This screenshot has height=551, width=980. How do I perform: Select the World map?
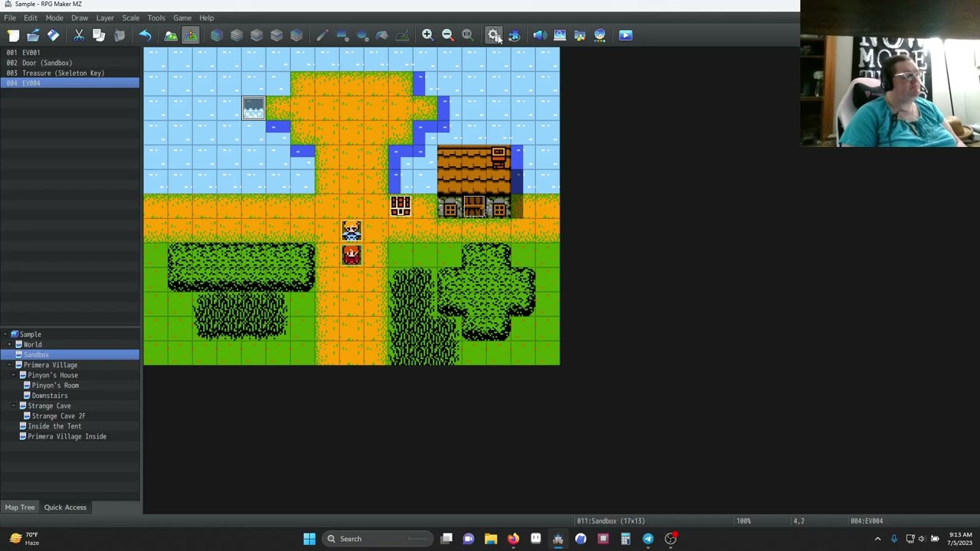[x=32, y=344]
